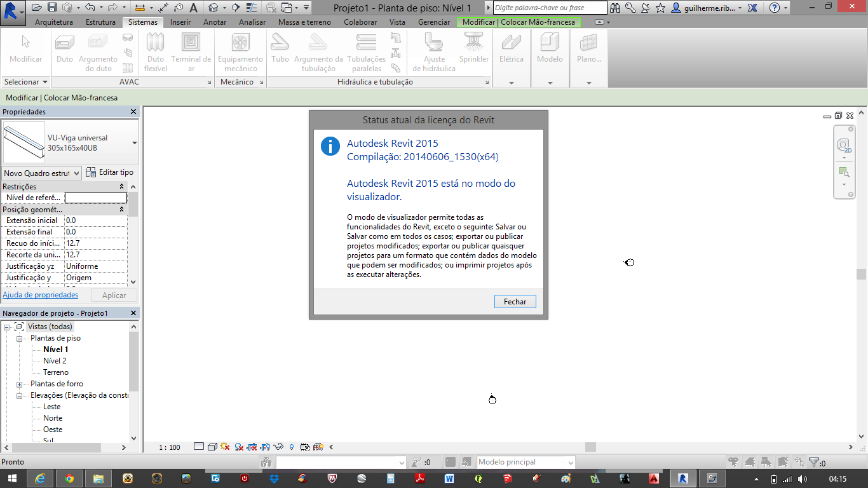868x488 pixels.
Task: Click the Undo arrow icon
Action: (x=90, y=8)
